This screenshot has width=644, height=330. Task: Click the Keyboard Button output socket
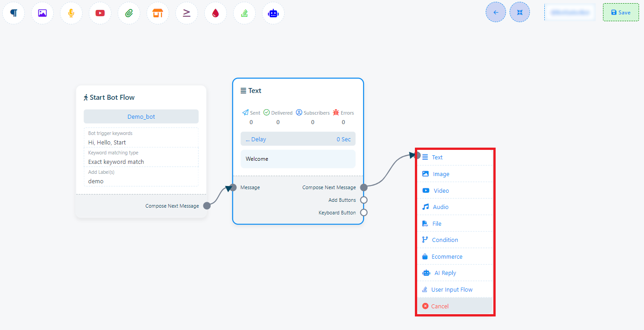(364, 213)
